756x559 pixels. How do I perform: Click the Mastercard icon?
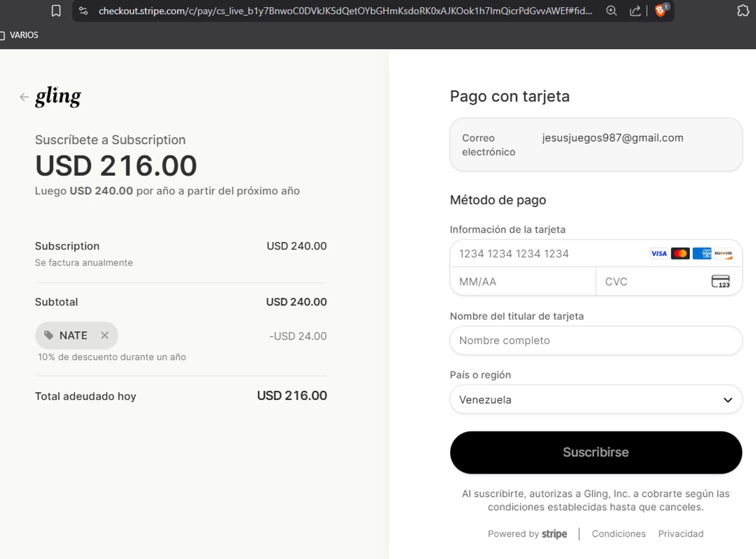pos(680,254)
